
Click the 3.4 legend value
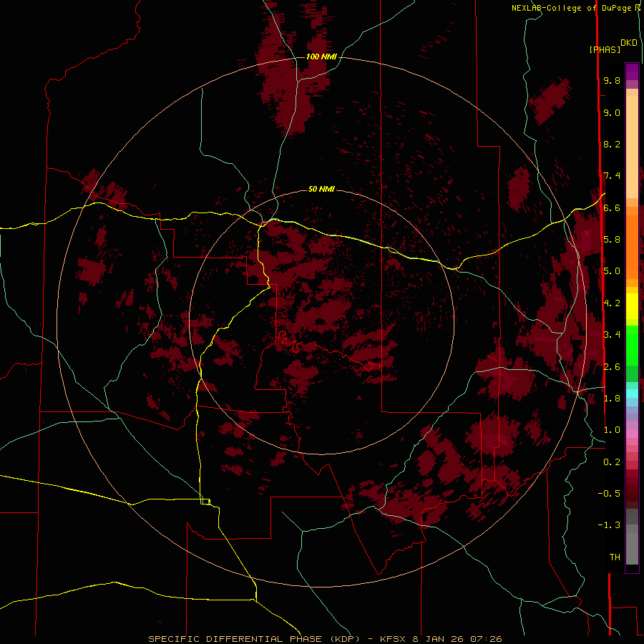pos(612,334)
